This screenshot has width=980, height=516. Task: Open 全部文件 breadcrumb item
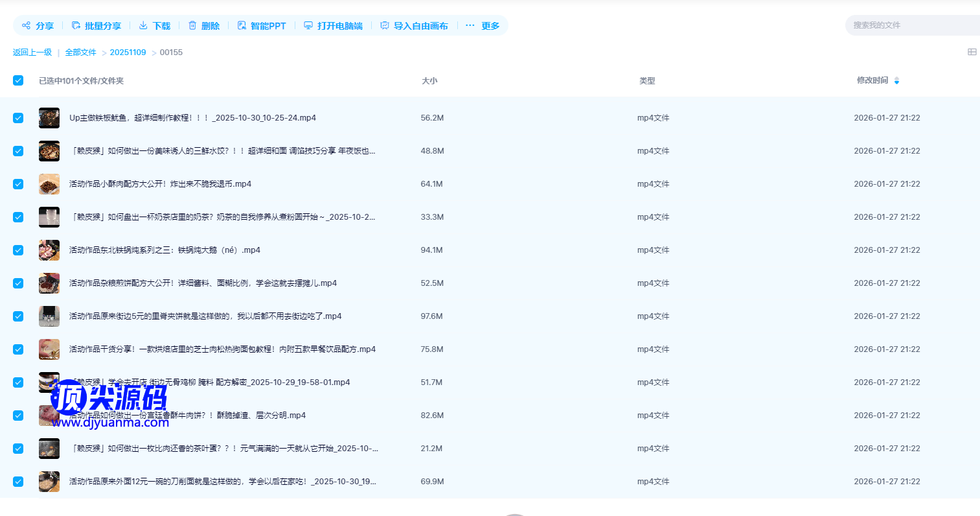pyautogui.click(x=80, y=53)
